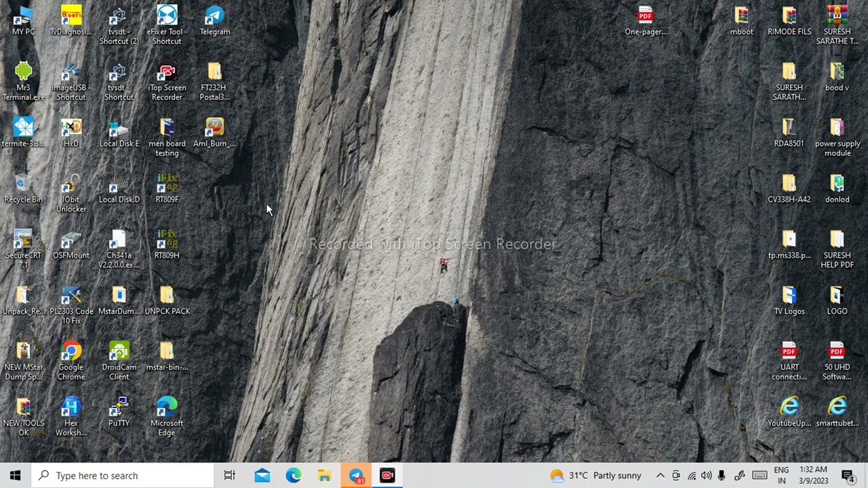Viewport: 868px width, 488px height.
Task: Select the PuTTY desktop icon
Action: pyautogui.click(x=119, y=412)
